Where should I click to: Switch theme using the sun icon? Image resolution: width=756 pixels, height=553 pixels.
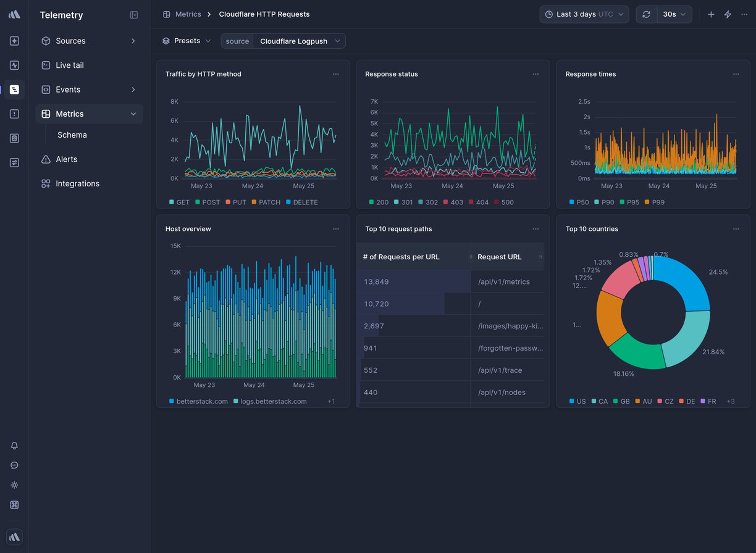pos(14,485)
